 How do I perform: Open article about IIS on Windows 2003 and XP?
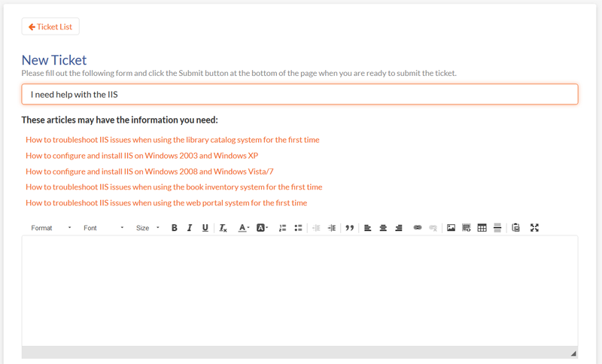pos(141,156)
